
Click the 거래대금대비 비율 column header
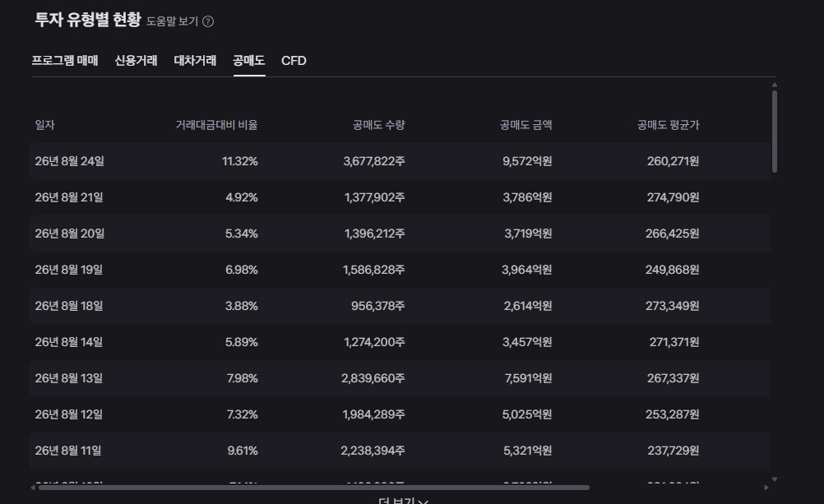[216, 125]
